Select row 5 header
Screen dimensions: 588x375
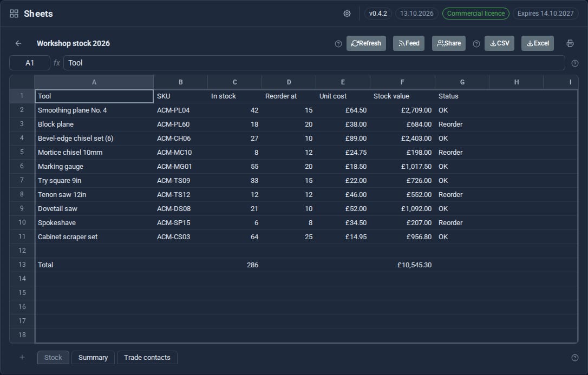[x=22, y=152]
